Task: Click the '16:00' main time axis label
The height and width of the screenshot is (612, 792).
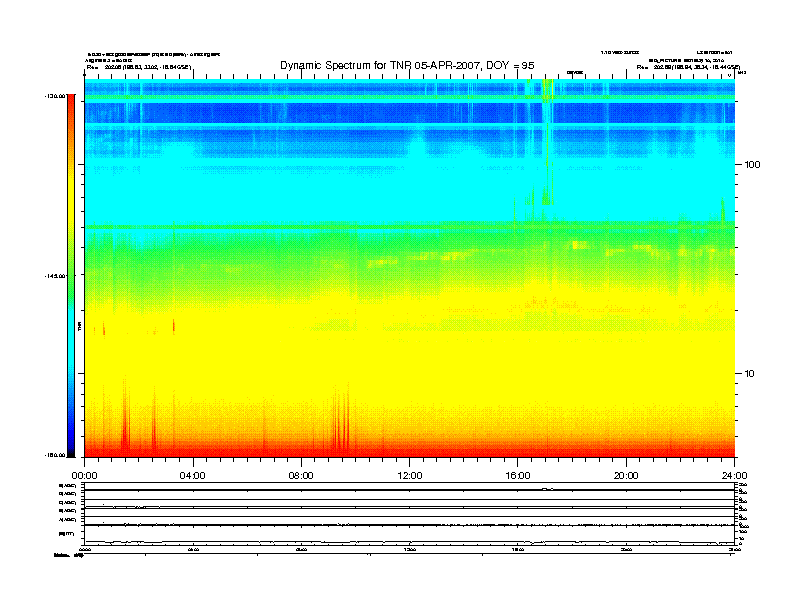Action: click(x=518, y=476)
